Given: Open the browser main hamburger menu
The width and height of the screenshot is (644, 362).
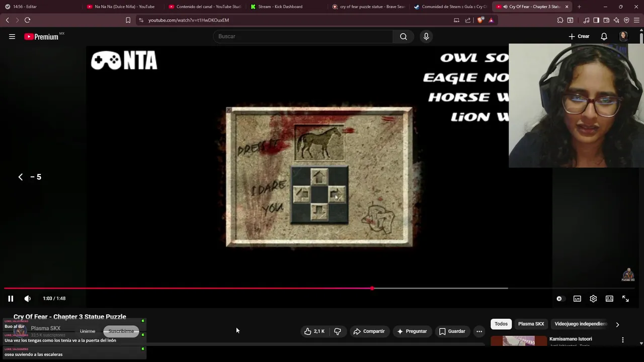Looking at the screenshot, I should click(x=636, y=20).
